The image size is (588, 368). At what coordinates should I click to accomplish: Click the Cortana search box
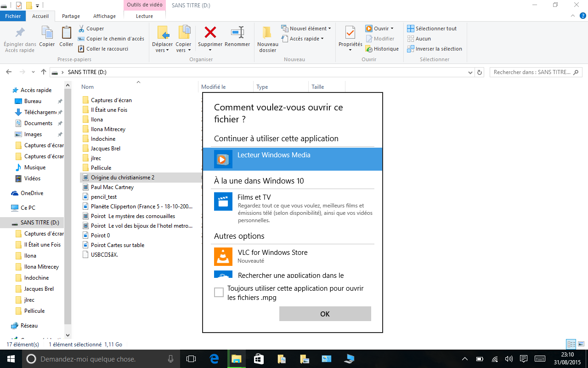101,359
